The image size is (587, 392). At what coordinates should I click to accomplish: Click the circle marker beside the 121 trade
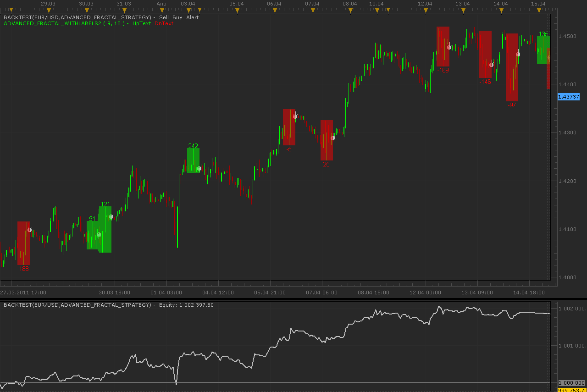[x=111, y=217]
